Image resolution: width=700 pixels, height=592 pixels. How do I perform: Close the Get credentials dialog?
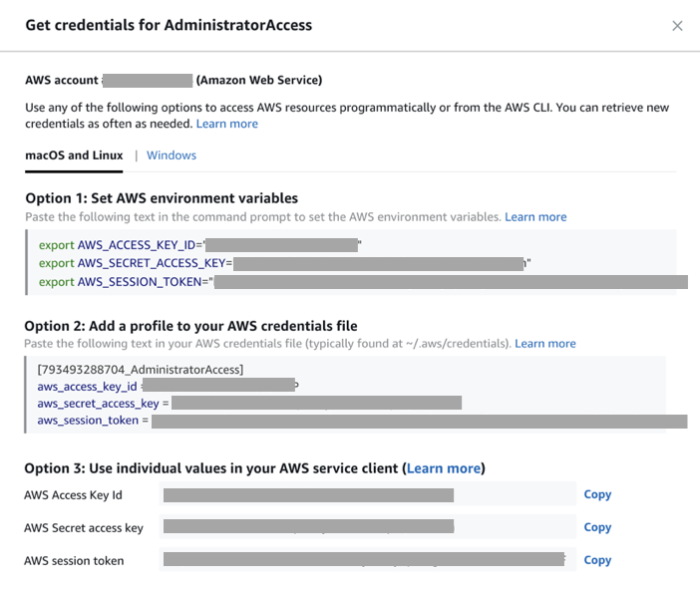click(677, 26)
